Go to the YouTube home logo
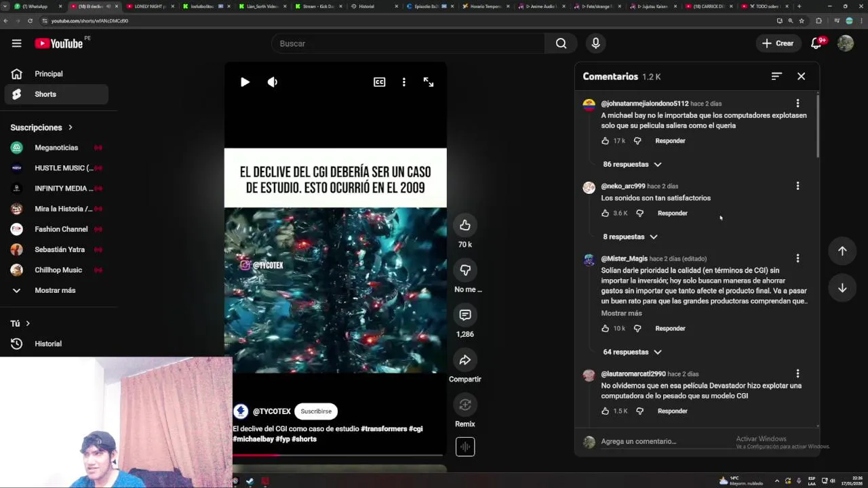The height and width of the screenshot is (488, 868). 59,43
